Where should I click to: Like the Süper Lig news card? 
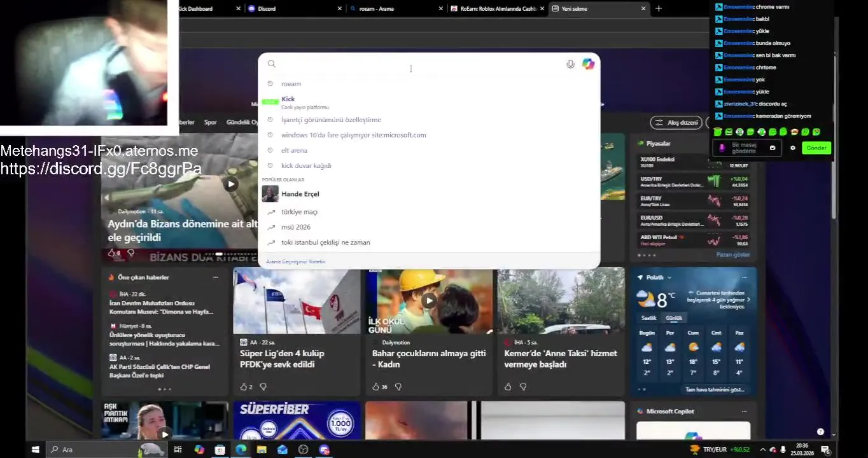[243, 387]
